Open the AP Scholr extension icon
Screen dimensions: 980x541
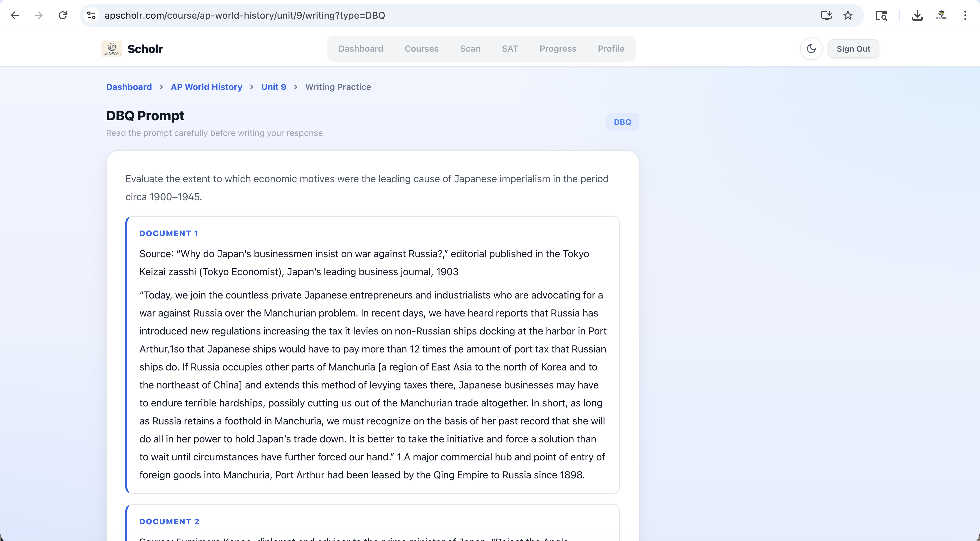point(941,15)
